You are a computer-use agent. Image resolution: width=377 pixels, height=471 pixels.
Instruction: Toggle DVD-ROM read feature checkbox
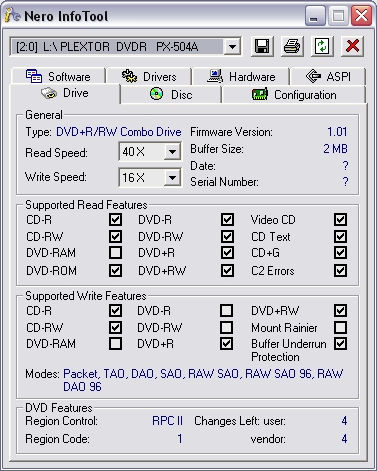click(x=115, y=270)
